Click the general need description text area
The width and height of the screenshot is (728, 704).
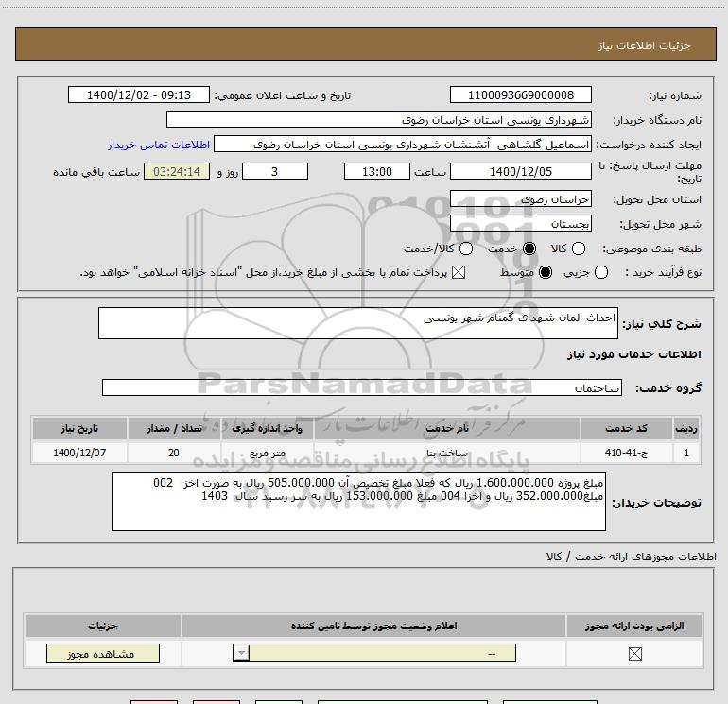pyautogui.click(x=358, y=323)
